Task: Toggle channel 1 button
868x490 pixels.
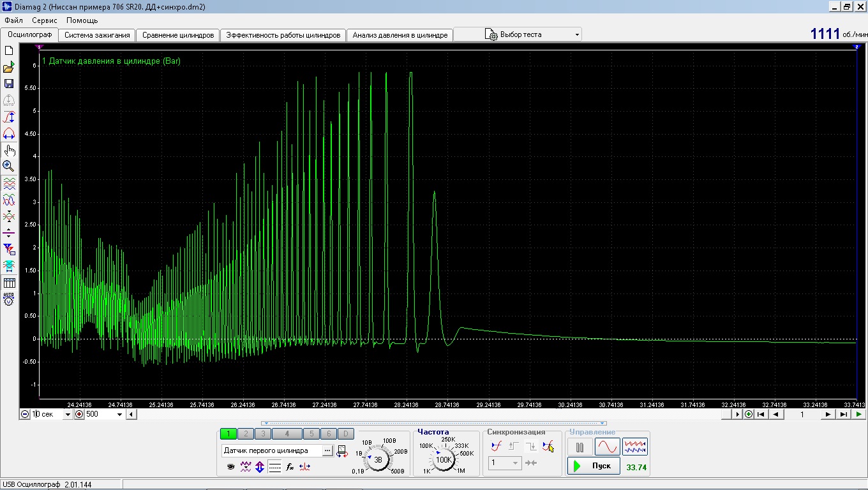Action: [228, 434]
